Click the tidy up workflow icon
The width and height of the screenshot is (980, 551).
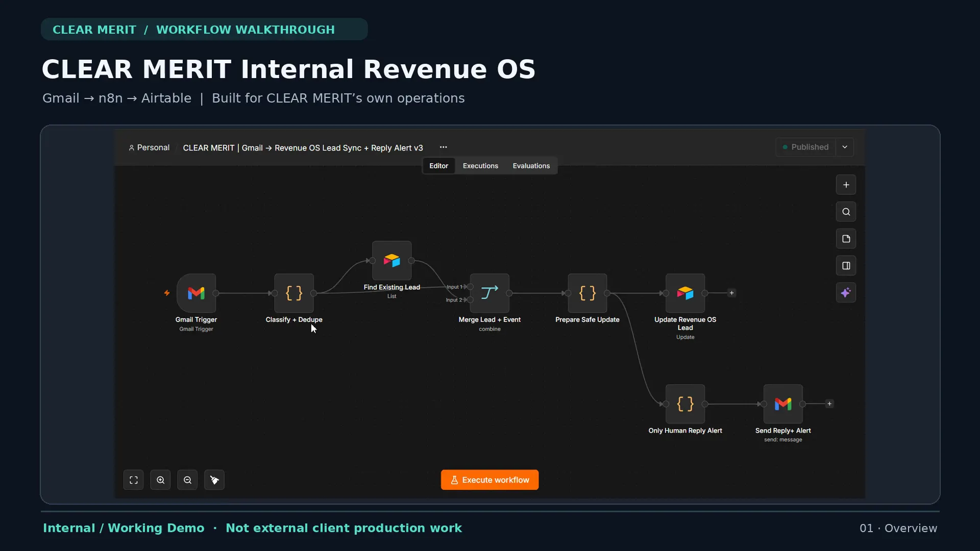[x=214, y=480]
